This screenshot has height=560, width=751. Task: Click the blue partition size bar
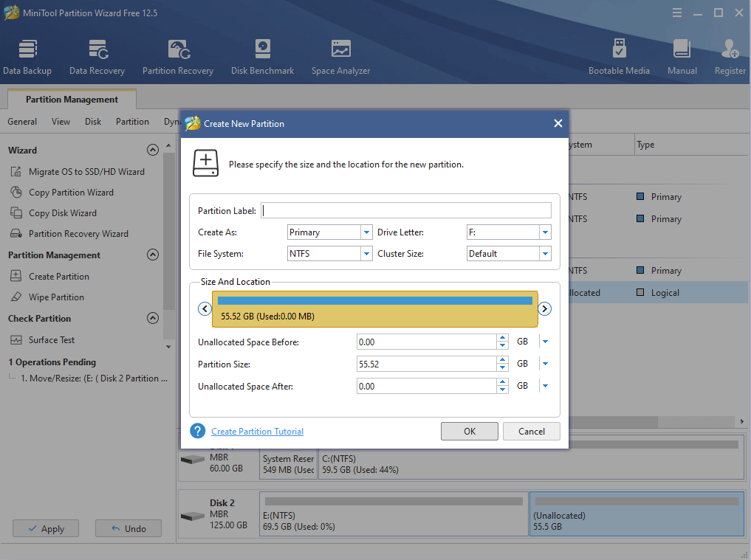tap(375, 300)
